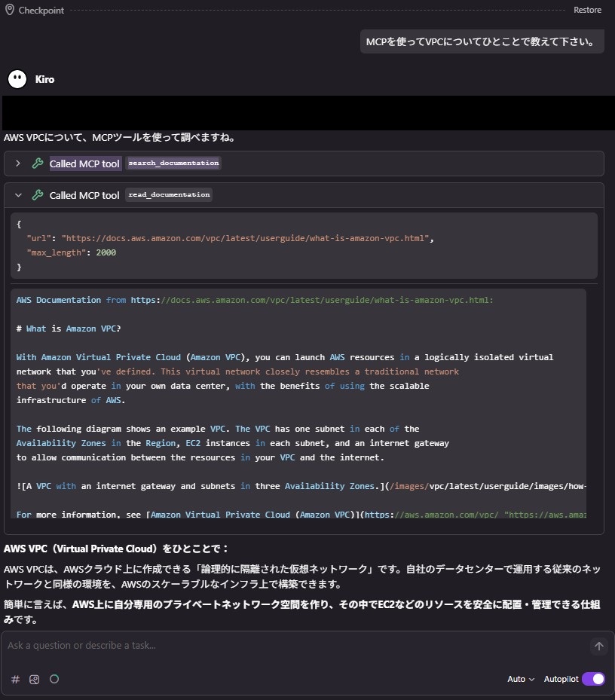
Task: Click the checkpoint pin icon
Action: point(10,10)
